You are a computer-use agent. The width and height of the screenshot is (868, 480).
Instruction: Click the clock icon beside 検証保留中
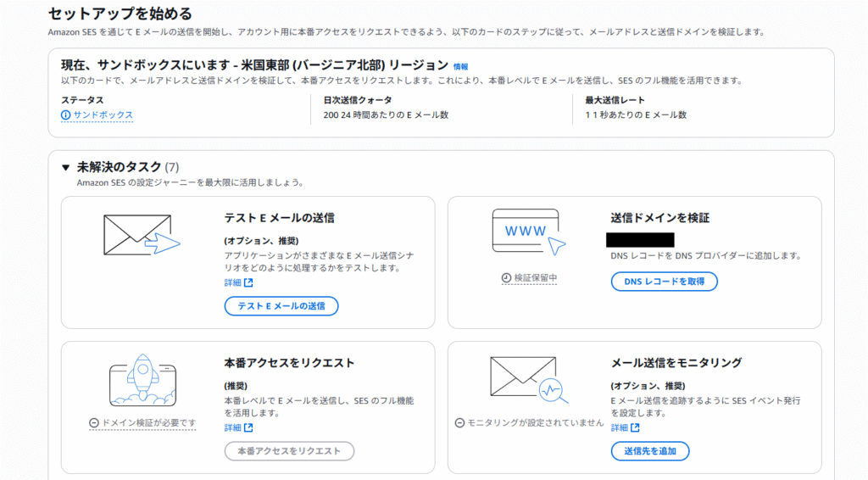(507, 278)
